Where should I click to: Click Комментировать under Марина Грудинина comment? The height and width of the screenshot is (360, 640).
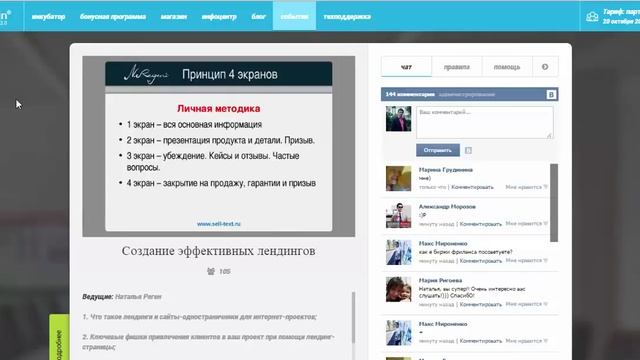pos(472,187)
